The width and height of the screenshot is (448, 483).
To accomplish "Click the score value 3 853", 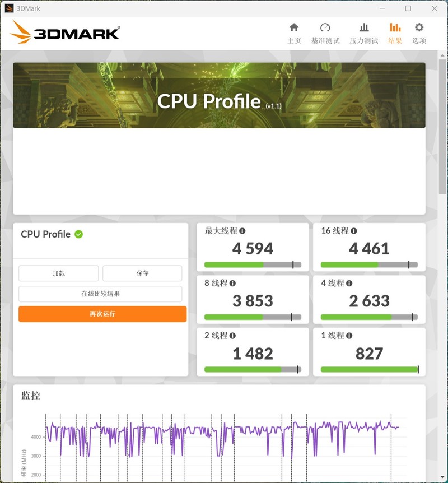I will point(253,301).
